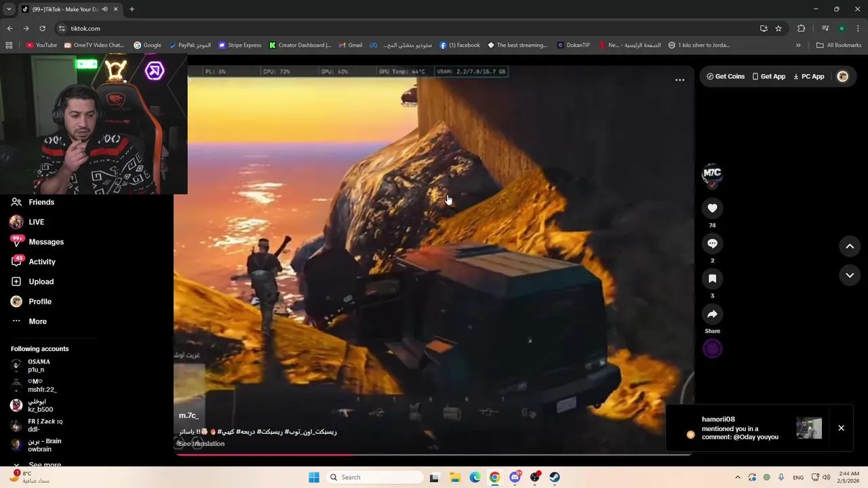Go forward in browser history
This screenshot has height=488, width=868.
26,28
